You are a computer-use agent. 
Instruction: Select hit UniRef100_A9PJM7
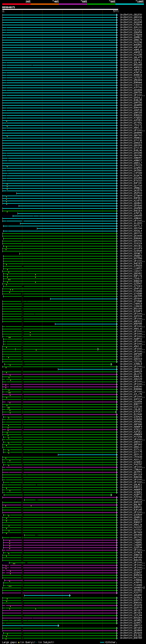[131, 47]
